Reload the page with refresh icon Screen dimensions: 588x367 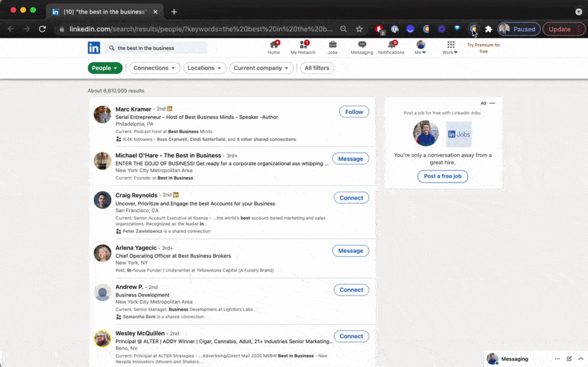point(42,29)
